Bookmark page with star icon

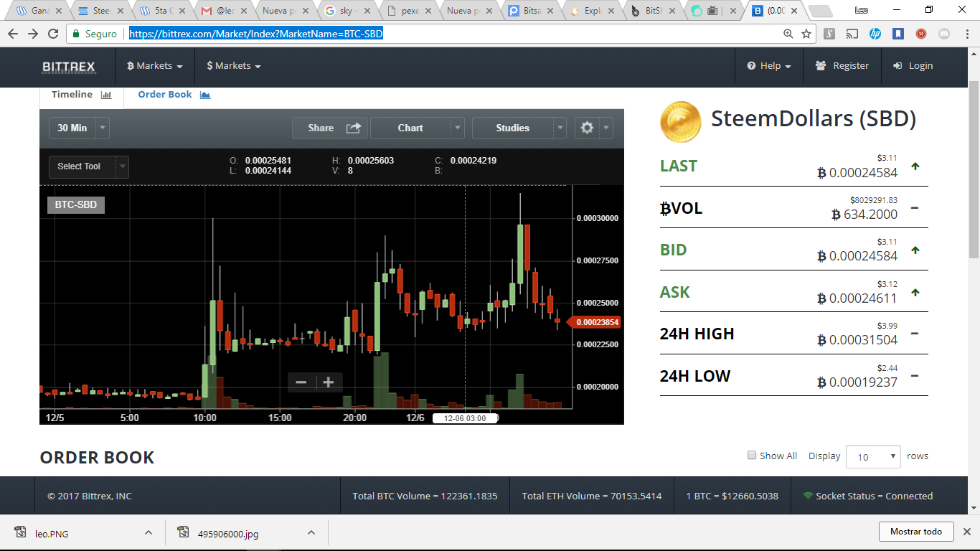click(806, 34)
